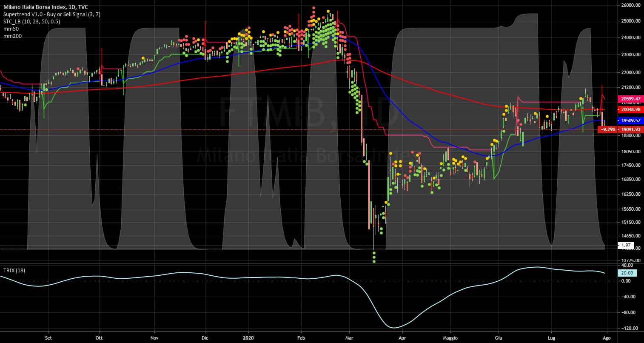
Task: Click the Set month label on time axis
Action: pos(48,337)
